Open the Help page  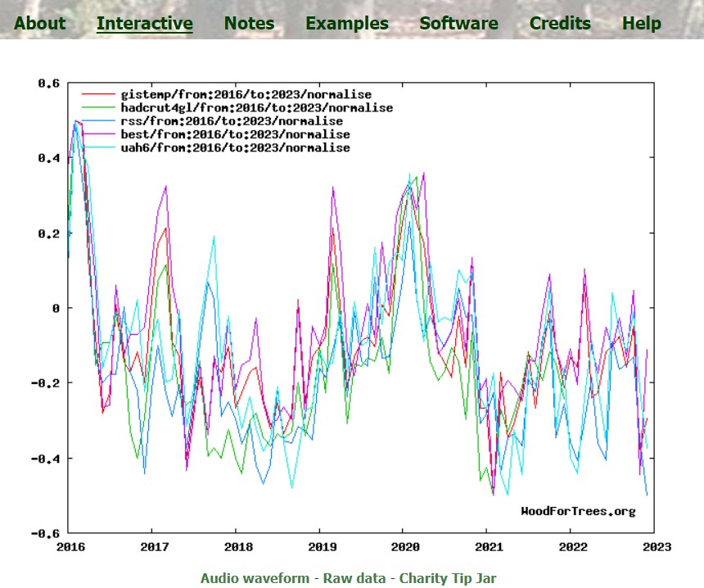pos(642,23)
